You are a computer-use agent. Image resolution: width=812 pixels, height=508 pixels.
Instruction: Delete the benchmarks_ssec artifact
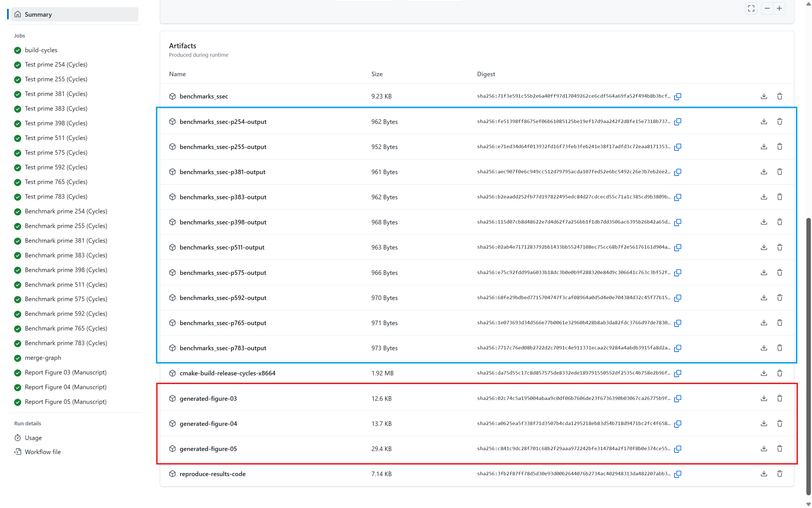(x=780, y=97)
